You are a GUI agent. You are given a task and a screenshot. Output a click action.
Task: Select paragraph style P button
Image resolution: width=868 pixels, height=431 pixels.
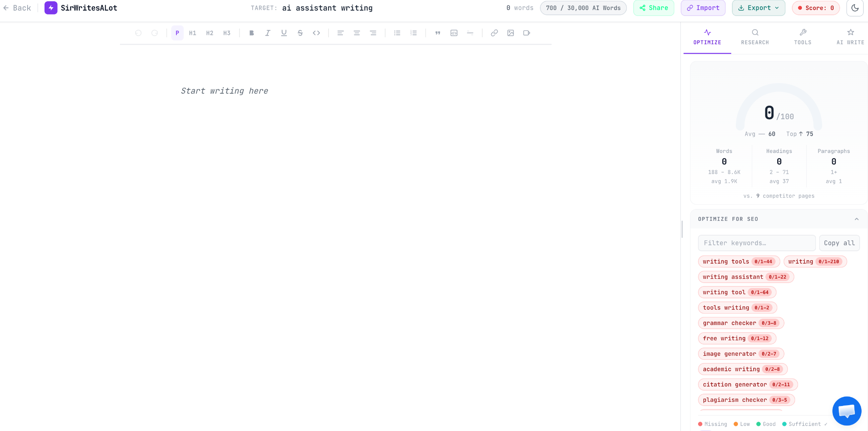[x=177, y=33]
